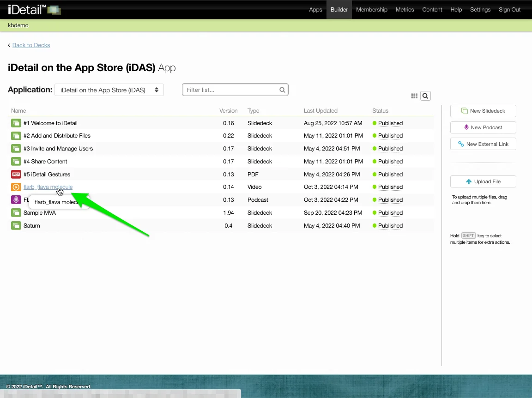The height and width of the screenshot is (398, 532).
Task: Open the Application dropdown selector
Action: pos(109,90)
